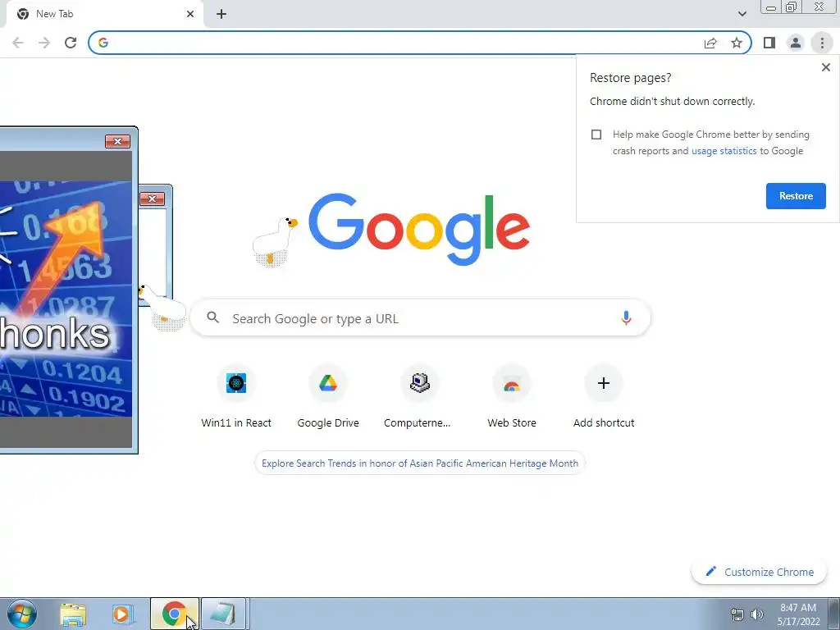
Task: Open a new tab with the plus button
Action: tap(221, 15)
